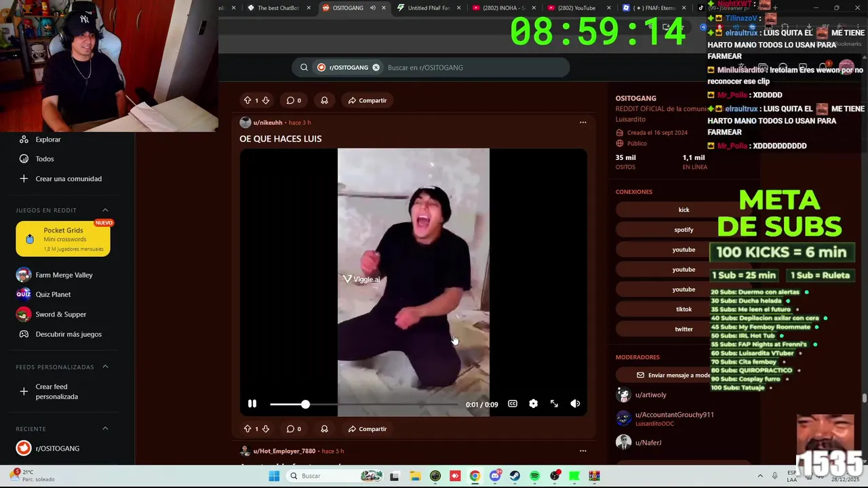
Task: Open the Windows Start menu
Action: click(274, 476)
